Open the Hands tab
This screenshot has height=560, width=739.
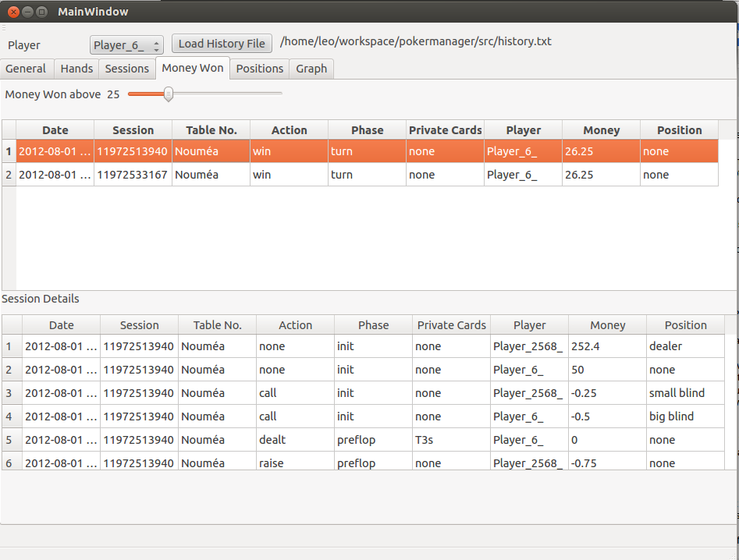click(x=76, y=69)
